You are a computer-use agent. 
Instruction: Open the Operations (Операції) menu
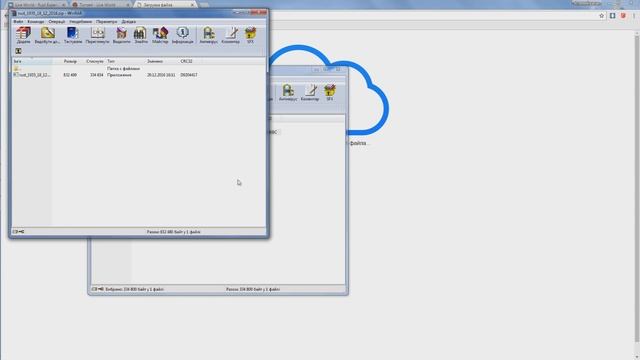(57, 22)
